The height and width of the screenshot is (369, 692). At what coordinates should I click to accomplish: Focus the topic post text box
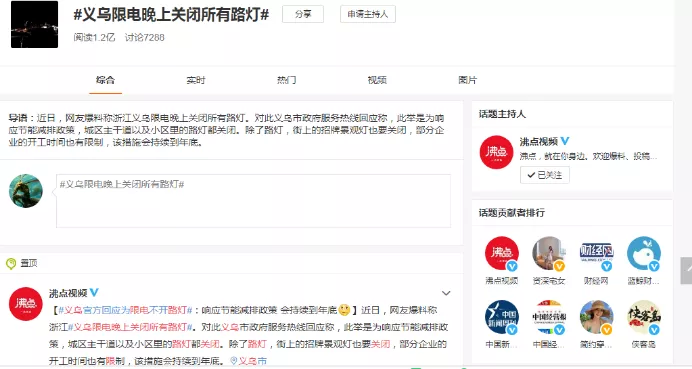coord(253,201)
